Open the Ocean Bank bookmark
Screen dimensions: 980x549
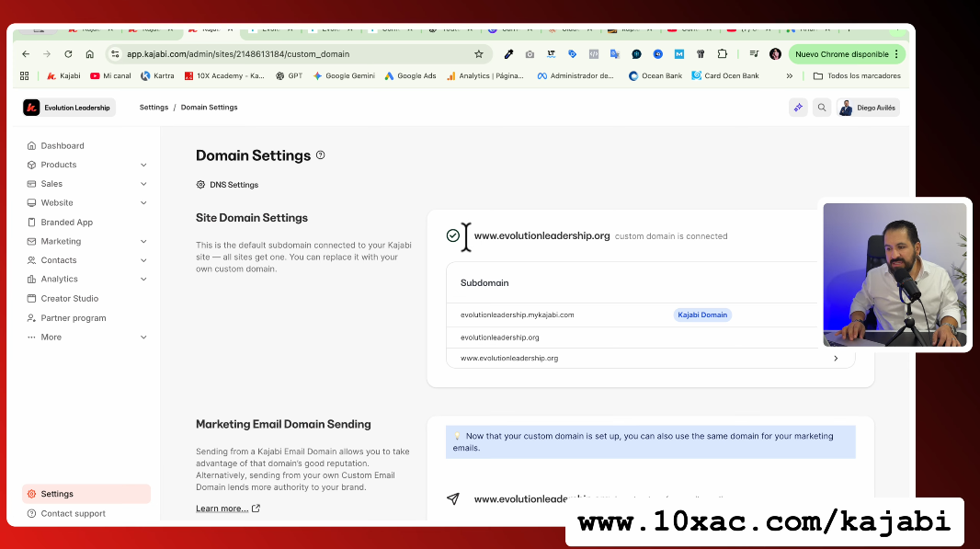click(x=655, y=75)
